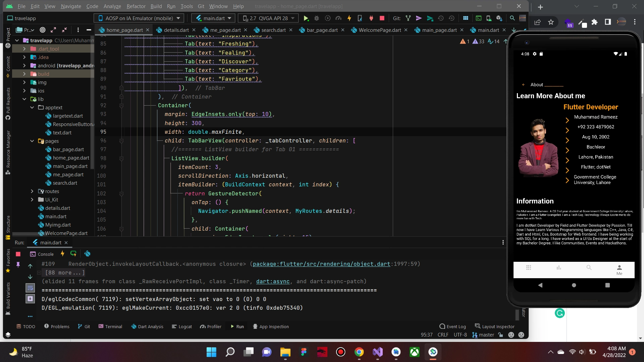Stop the running app with red square
Viewport: 644px width, 362px height.
tap(382, 18)
